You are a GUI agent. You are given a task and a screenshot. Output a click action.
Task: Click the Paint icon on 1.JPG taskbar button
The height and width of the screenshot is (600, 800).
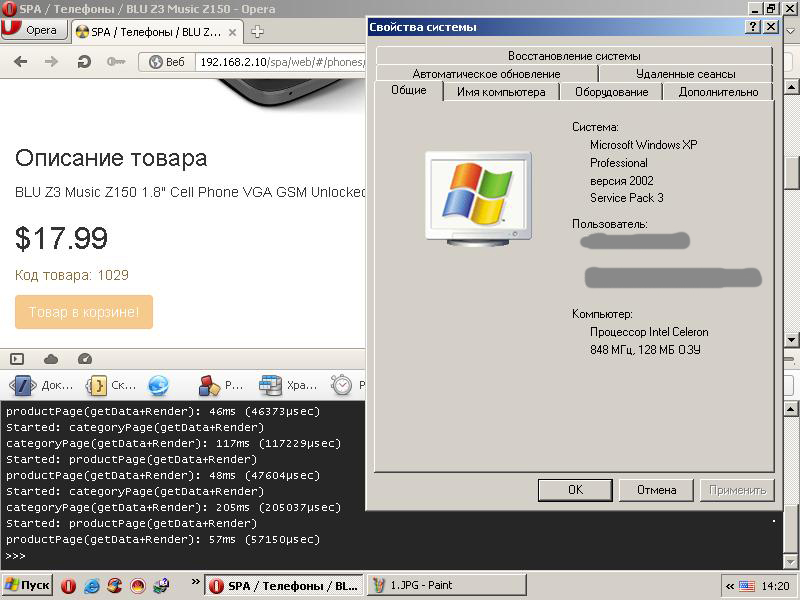coord(378,585)
